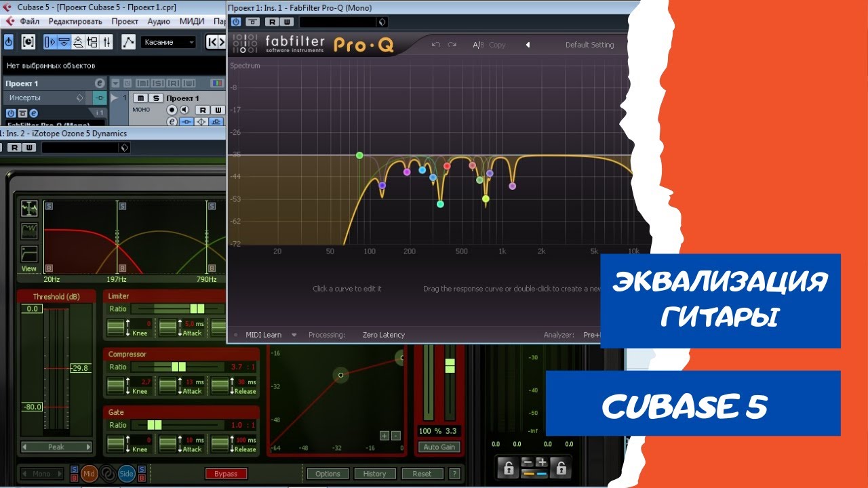The height and width of the screenshot is (488, 868).
Task: Toggle insert slot power button in Inspector
Action: [10, 113]
